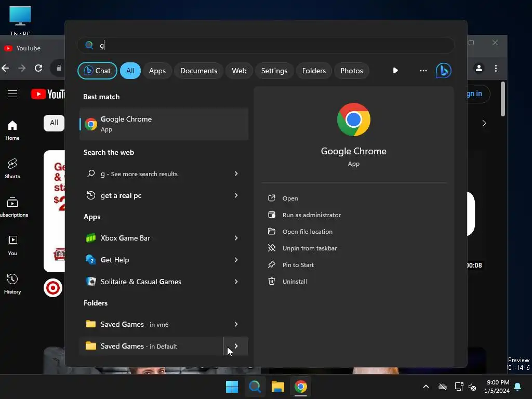Select the All chip on YouTube

point(54,123)
